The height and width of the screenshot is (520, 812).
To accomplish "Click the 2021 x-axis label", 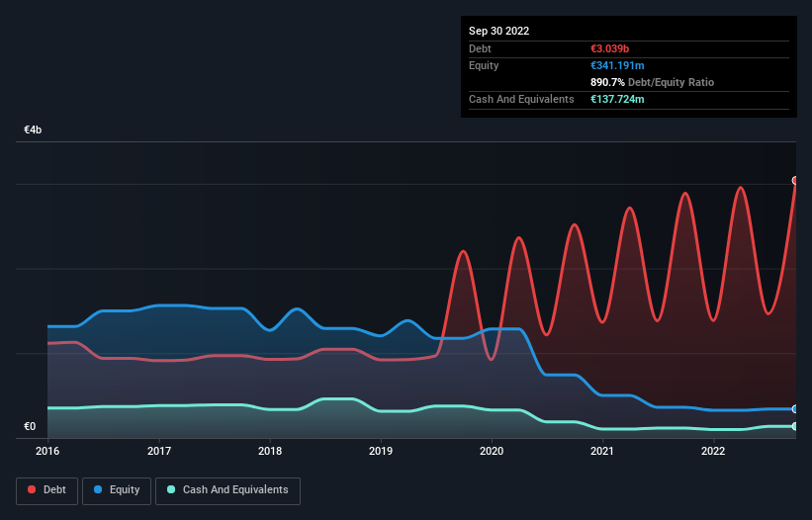I will pos(602,451).
